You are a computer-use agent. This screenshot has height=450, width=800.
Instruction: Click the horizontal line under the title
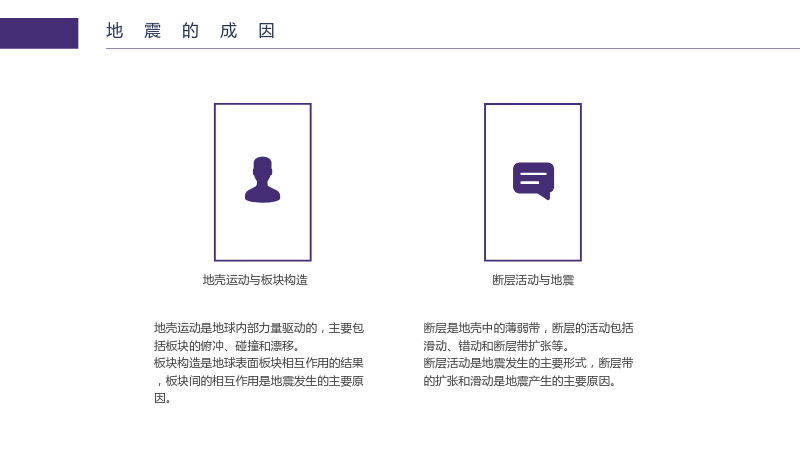[x=453, y=48]
